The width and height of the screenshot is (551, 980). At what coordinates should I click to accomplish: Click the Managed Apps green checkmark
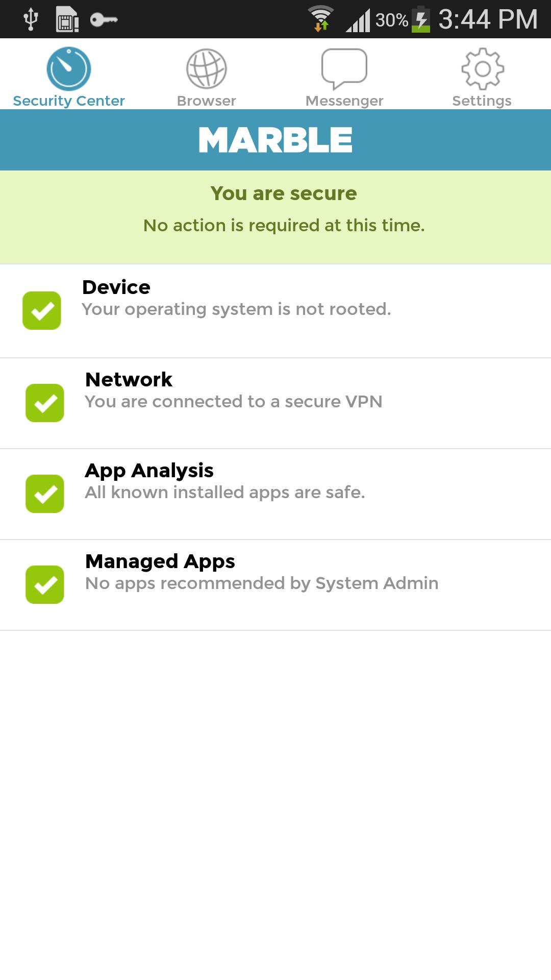coord(45,584)
